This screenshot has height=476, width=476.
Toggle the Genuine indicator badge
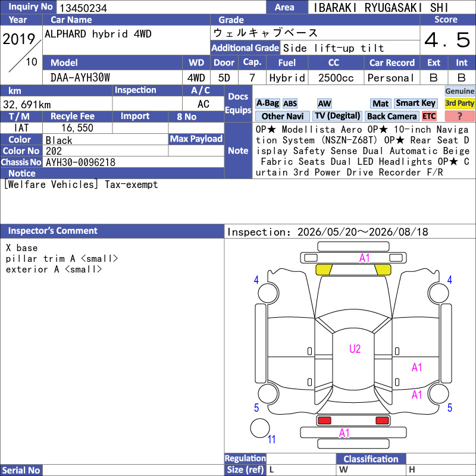459,91
